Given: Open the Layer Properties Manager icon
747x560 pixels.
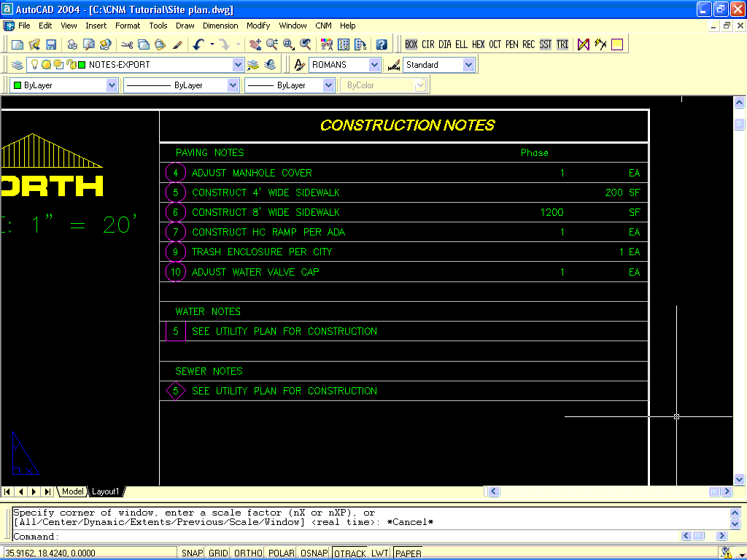Looking at the screenshot, I should click(x=18, y=65).
